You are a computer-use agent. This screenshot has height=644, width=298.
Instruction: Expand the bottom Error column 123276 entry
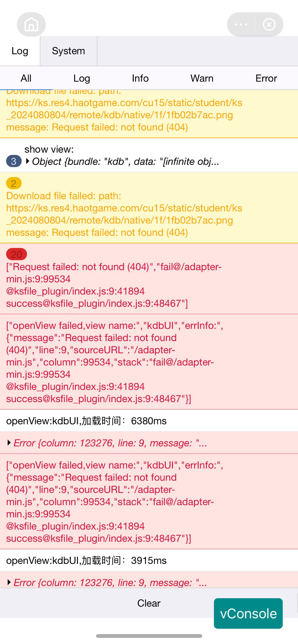point(9,582)
